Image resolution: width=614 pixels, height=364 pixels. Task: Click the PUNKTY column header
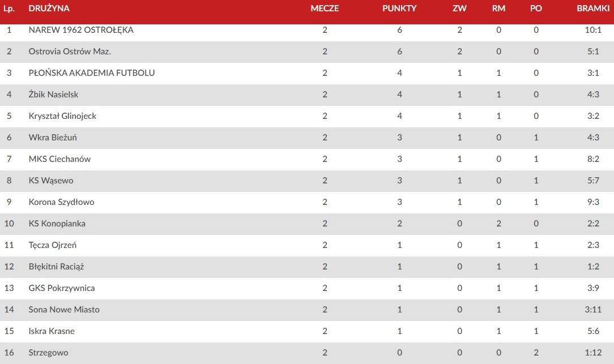click(399, 8)
